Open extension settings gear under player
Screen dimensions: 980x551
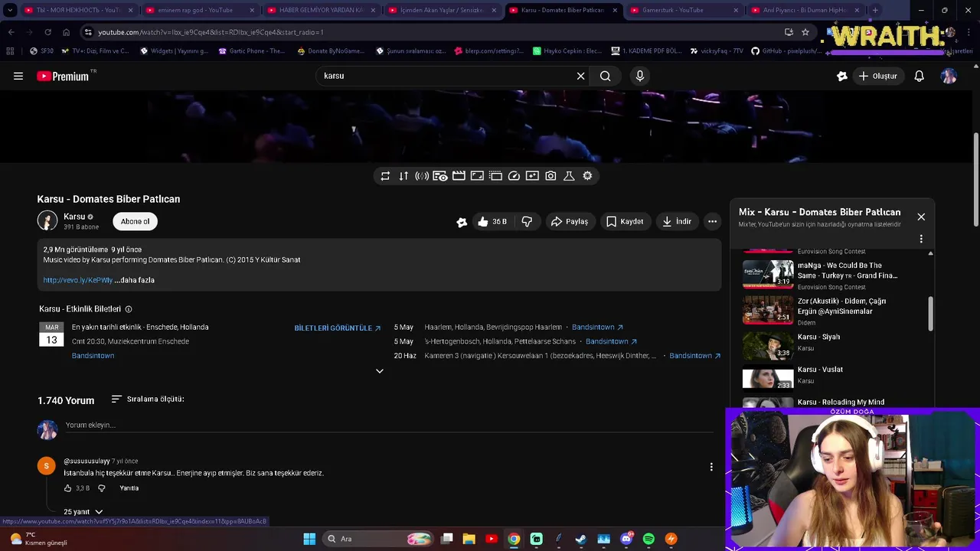click(x=587, y=176)
